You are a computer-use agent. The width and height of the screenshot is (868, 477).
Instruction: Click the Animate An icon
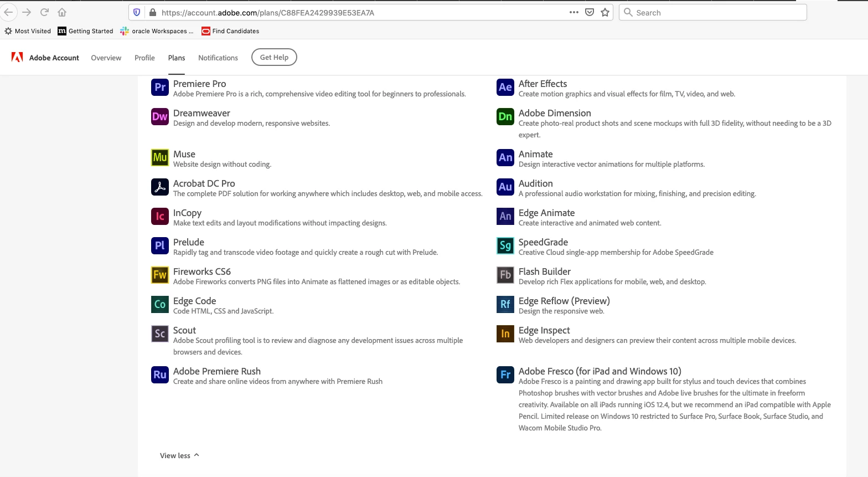coord(505,157)
